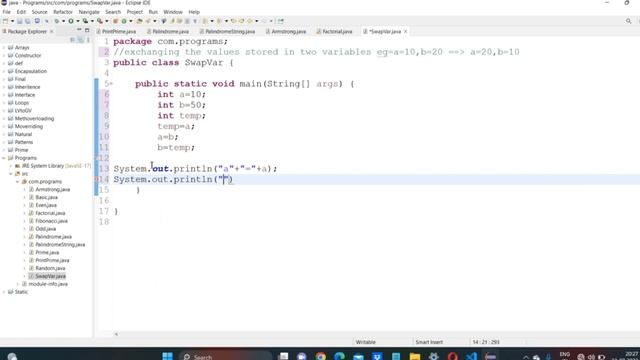Click the Next Annotation toolbar icon
This screenshot has width=640, height=360.
205,21
